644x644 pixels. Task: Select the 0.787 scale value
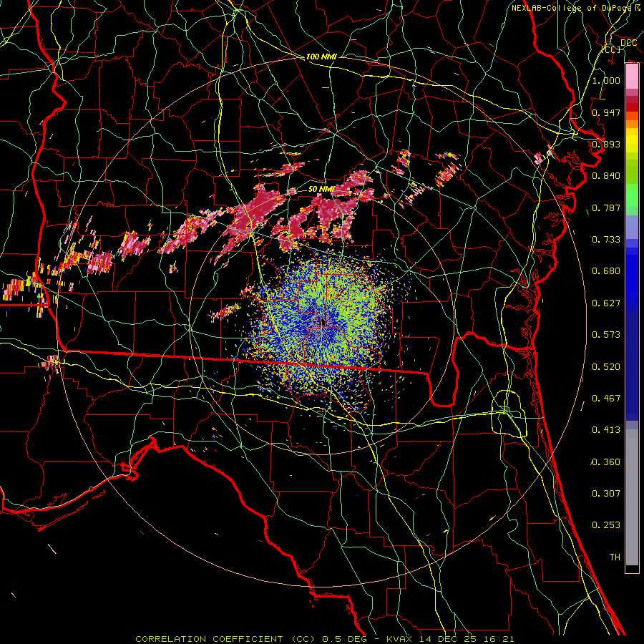(606, 208)
